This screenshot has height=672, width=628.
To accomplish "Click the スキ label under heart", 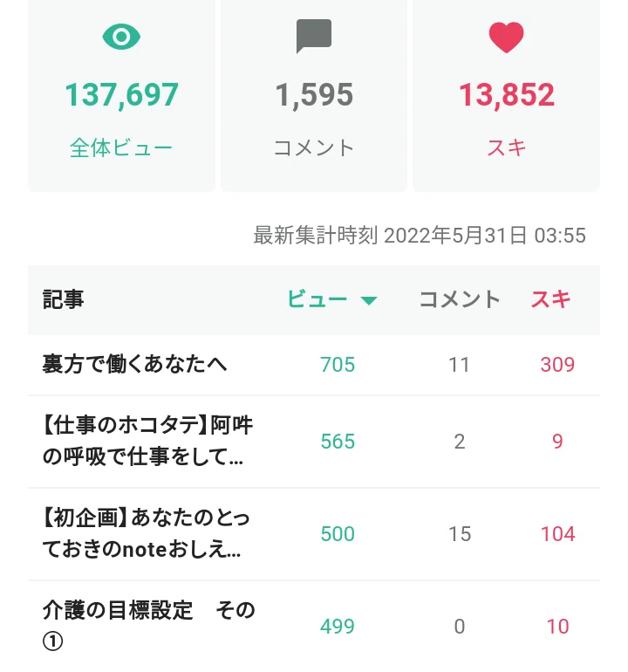I will point(507,147).
